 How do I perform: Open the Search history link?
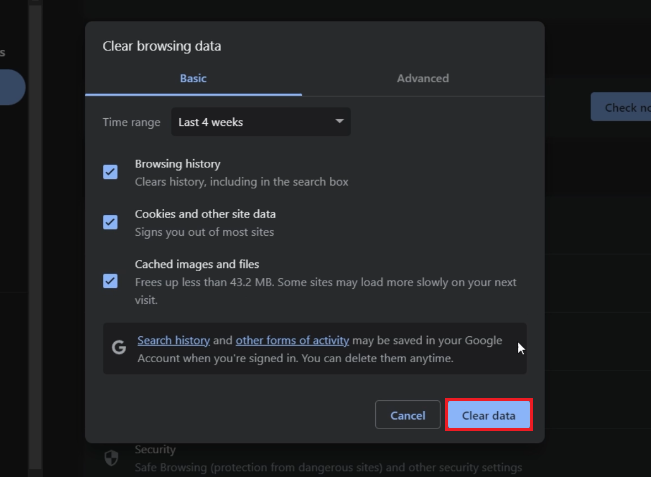173,341
